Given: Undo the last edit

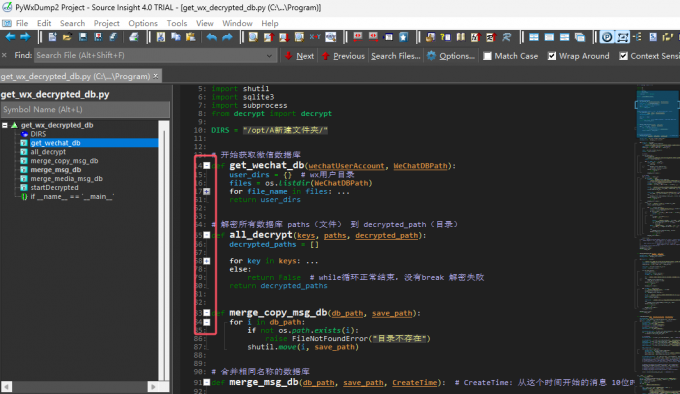Looking at the screenshot, I should (212, 37).
